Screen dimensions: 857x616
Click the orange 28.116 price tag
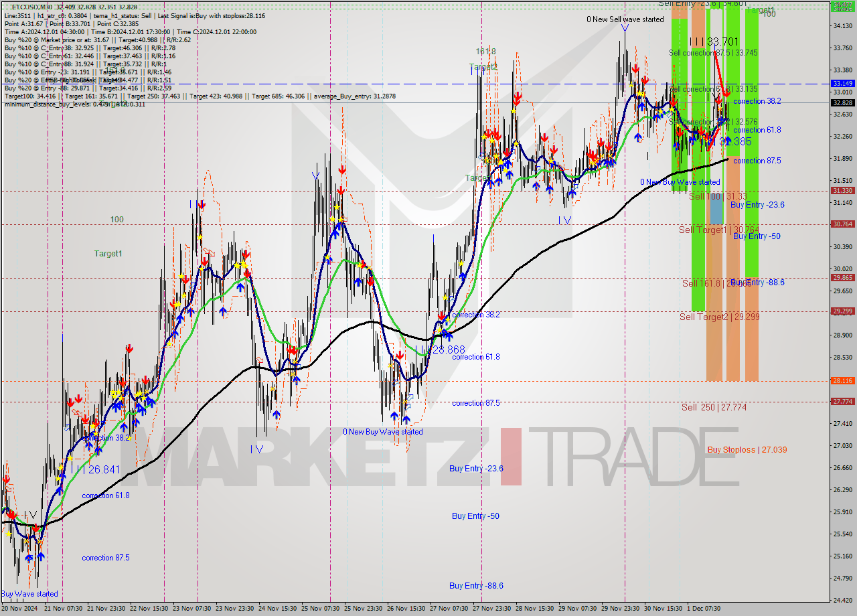tap(842, 381)
